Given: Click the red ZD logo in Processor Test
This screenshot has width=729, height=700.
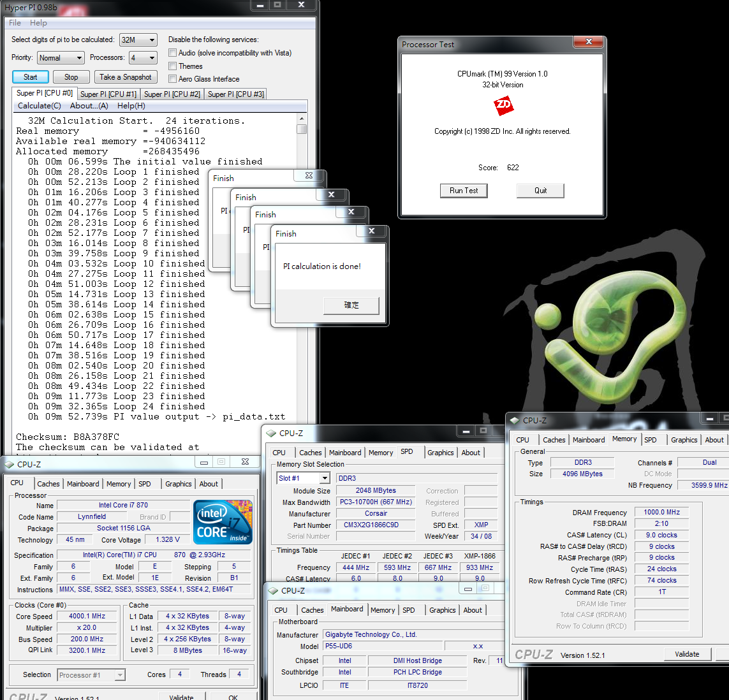Looking at the screenshot, I should (x=503, y=105).
